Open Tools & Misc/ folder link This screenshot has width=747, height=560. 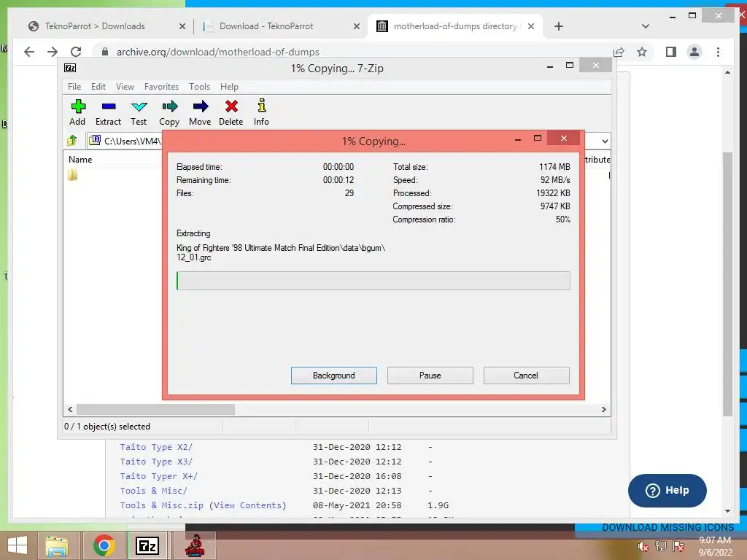tap(153, 491)
